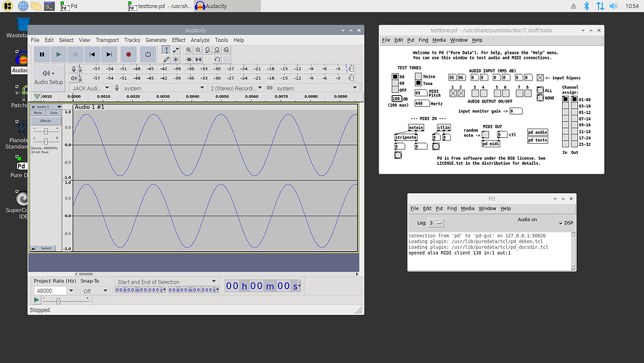
Task: Choose the Selection tool (I-beam)
Action: pyautogui.click(x=166, y=50)
